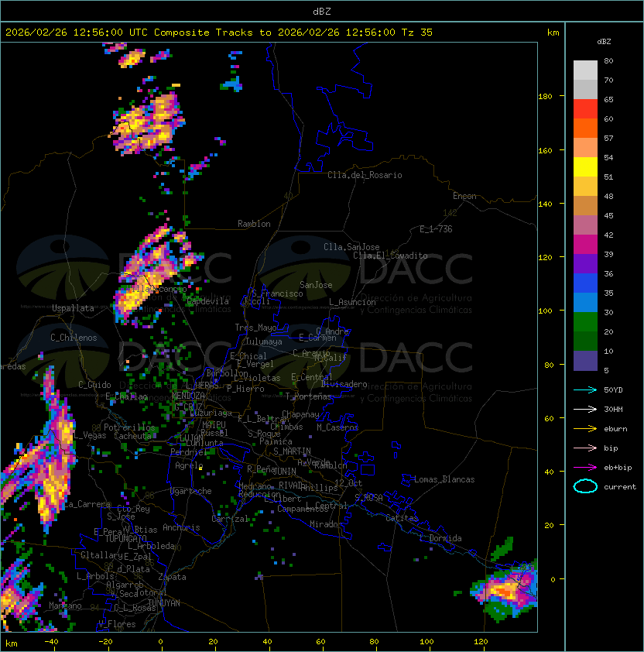This screenshot has width=644, height=652.
Task: Click the 'Composite Tracks' header text
Action: 204,33
